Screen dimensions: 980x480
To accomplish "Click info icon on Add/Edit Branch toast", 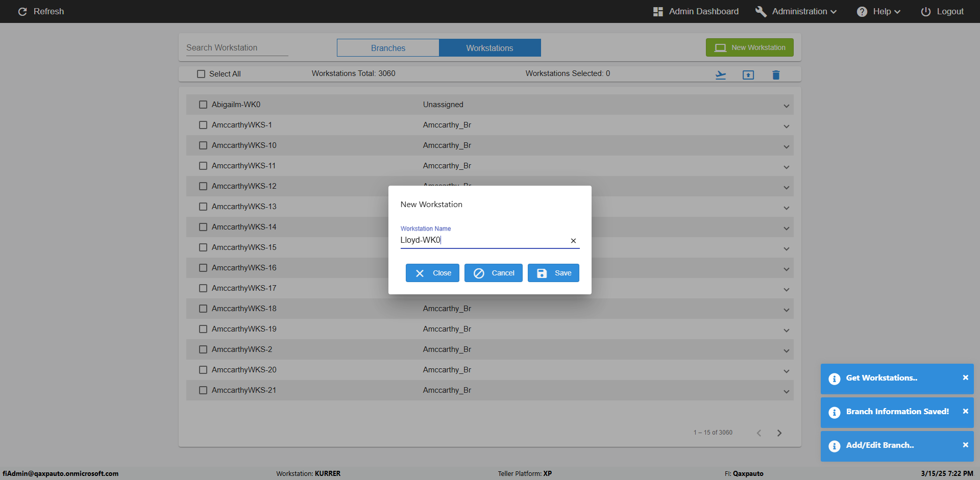I will (x=835, y=446).
